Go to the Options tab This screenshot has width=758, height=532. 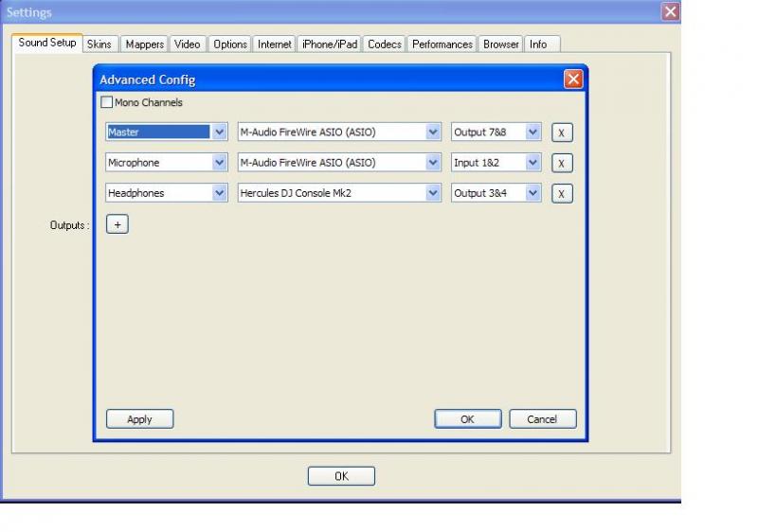coord(230,44)
